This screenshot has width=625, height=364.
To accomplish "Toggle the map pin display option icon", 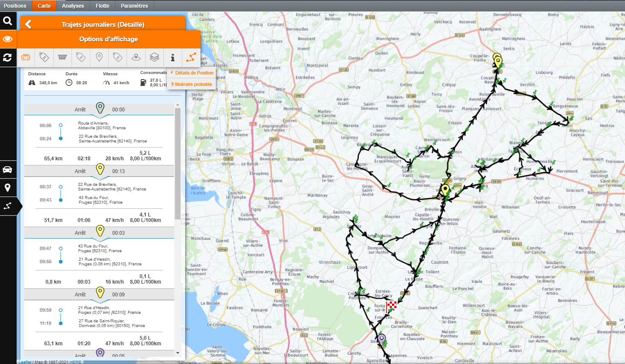I will coord(99,57).
